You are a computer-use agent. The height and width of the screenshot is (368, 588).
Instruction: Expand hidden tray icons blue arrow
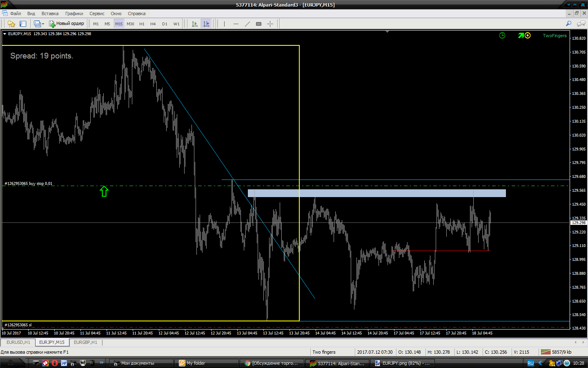click(541, 363)
